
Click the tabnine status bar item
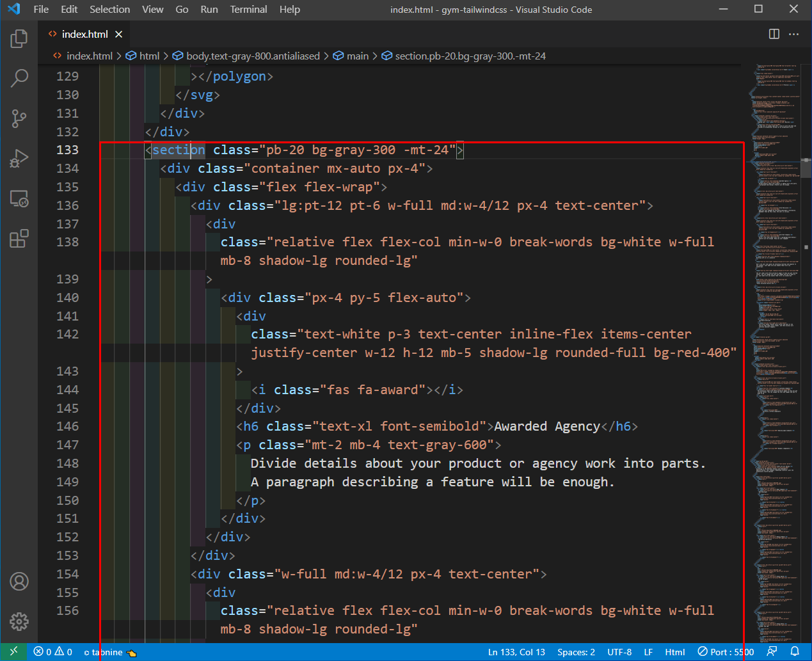pos(110,652)
